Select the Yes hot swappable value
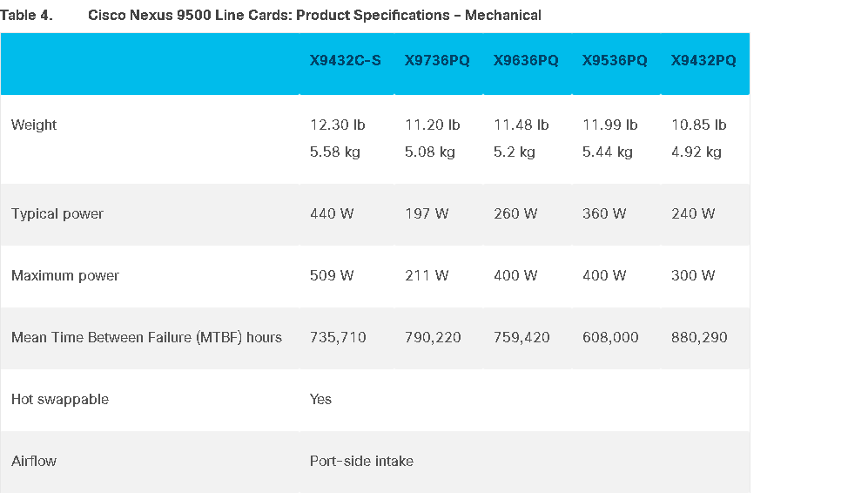 pos(320,400)
